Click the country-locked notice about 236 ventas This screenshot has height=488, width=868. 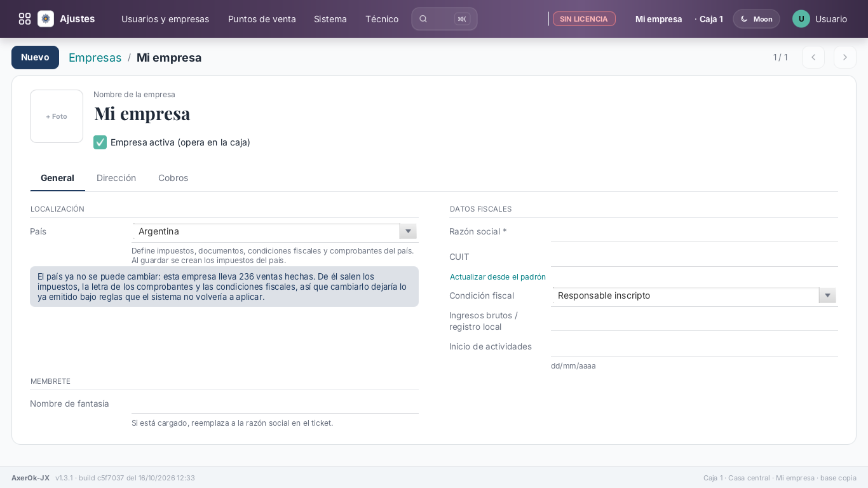coord(224,287)
